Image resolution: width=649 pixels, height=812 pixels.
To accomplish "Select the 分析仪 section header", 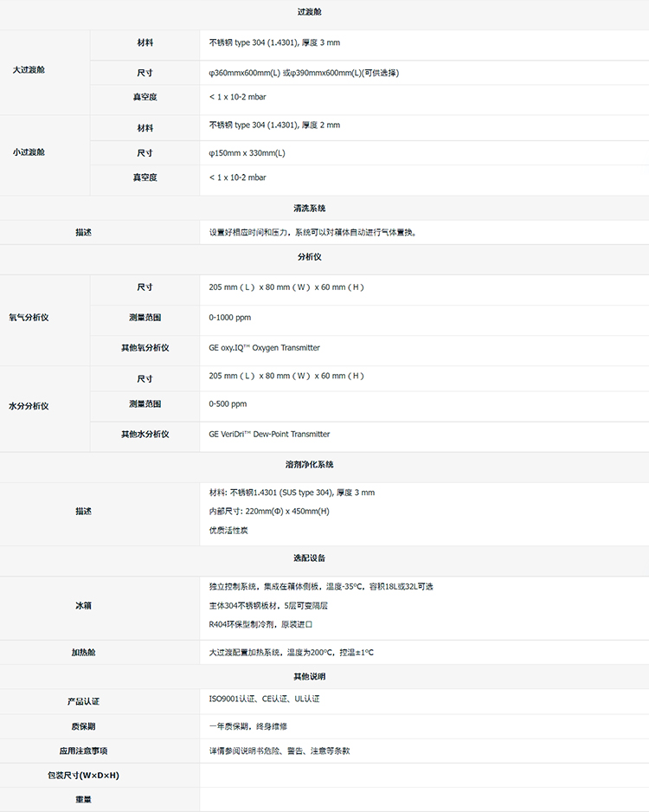I will [310, 257].
